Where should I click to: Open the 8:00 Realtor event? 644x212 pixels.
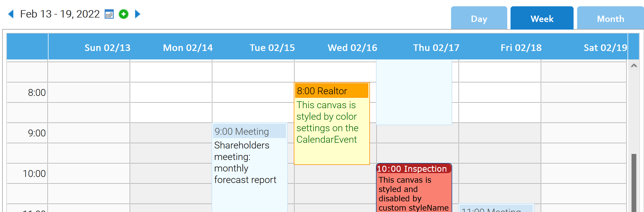click(332, 91)
